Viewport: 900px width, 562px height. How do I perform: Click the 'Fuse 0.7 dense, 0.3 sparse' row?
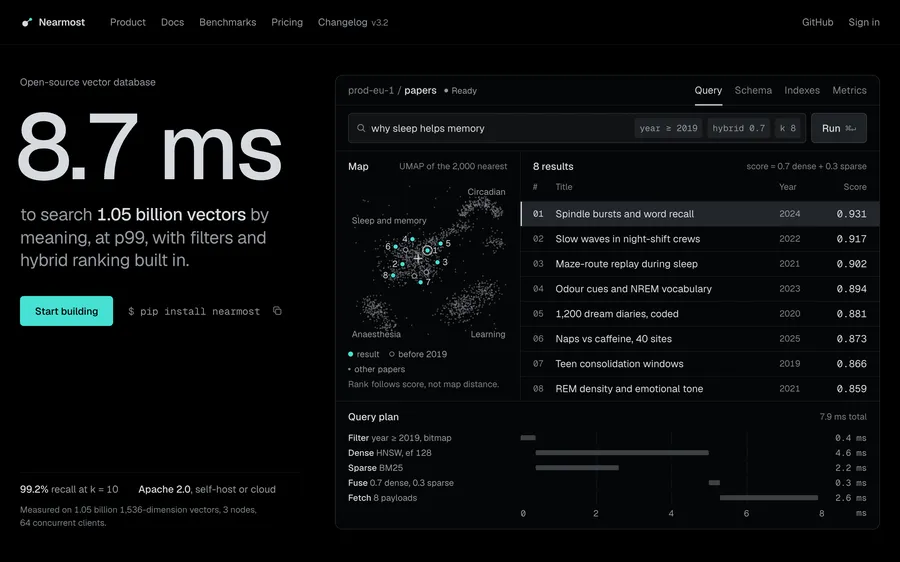pyautogui.click(x=607, y=483)
